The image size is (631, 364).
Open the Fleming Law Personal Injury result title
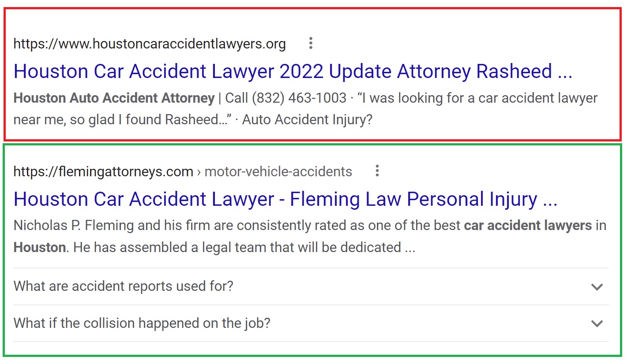coord(285,199)
